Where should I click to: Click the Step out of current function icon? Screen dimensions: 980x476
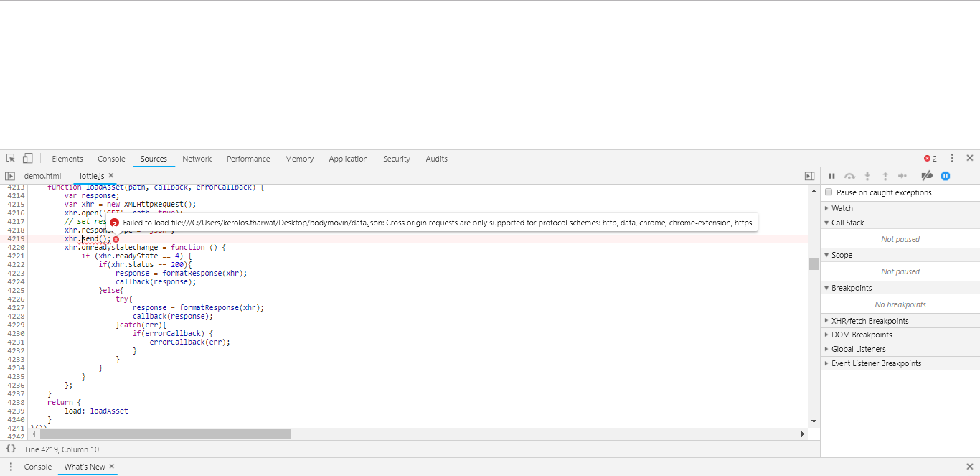(885, 176)
